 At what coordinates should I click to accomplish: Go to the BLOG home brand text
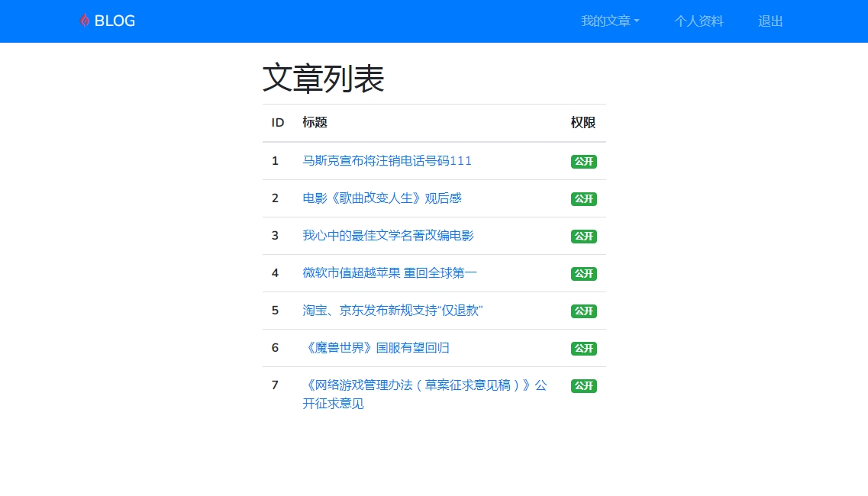point(115,21)
